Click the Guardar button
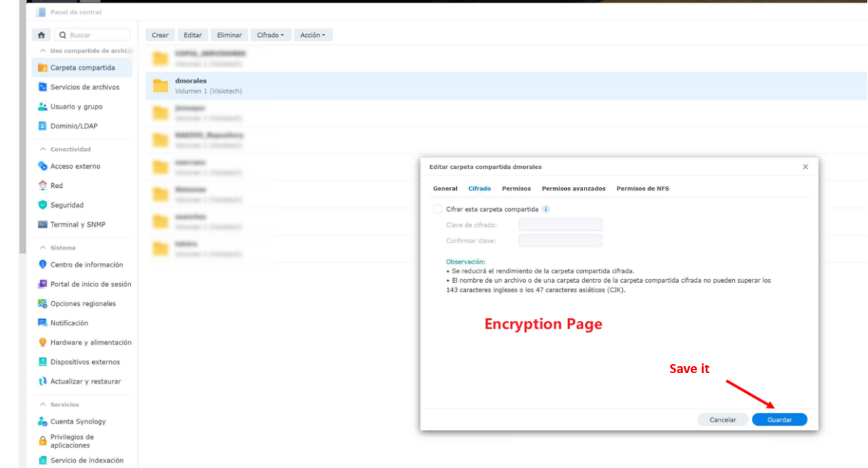 tap(779, 420)
